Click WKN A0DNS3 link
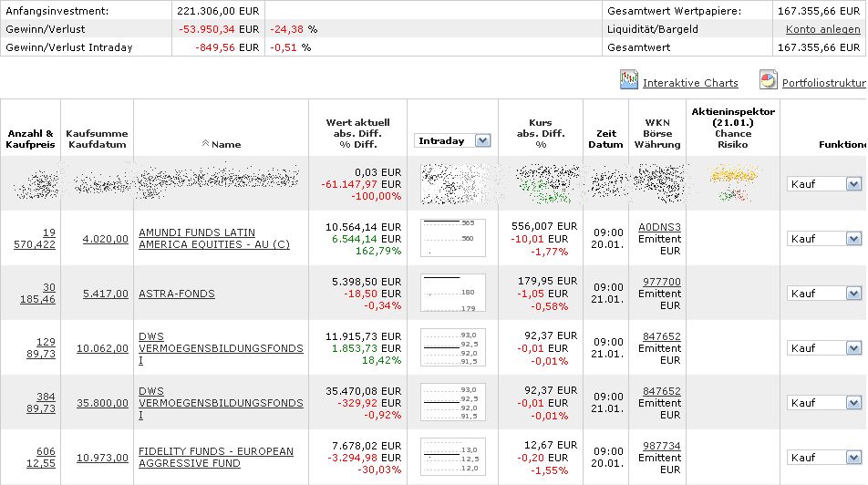The image size is (868, 485). (x=659, y=227)
